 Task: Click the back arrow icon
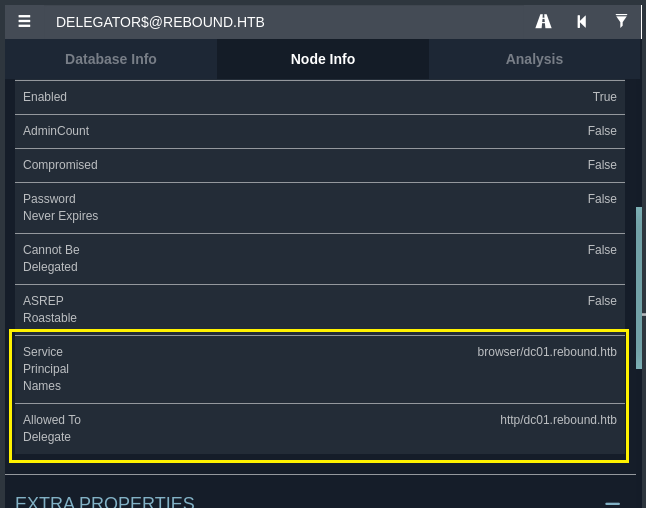(x=581, y=21)
